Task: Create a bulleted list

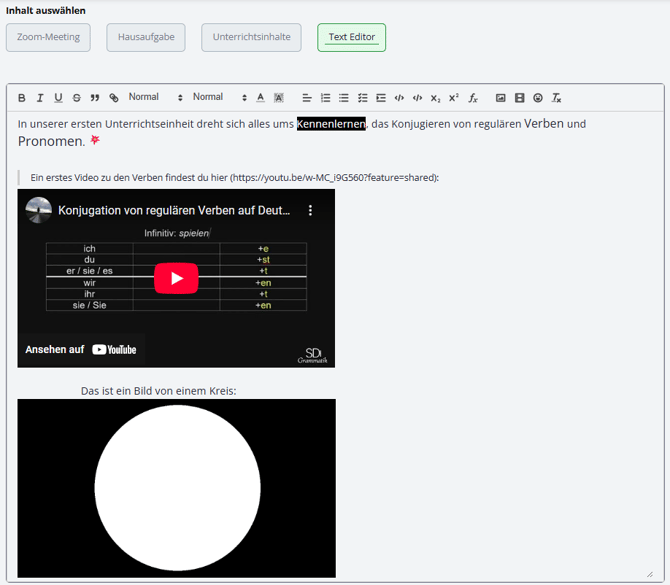Action: [x=344, y=98]
